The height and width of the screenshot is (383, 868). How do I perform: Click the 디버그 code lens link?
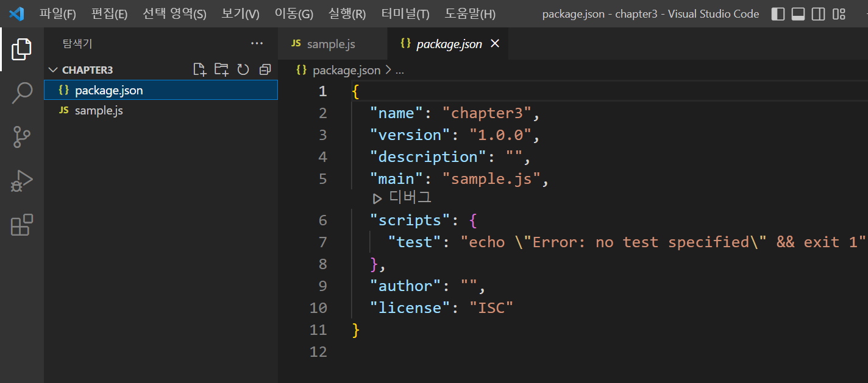click(410, 197)
